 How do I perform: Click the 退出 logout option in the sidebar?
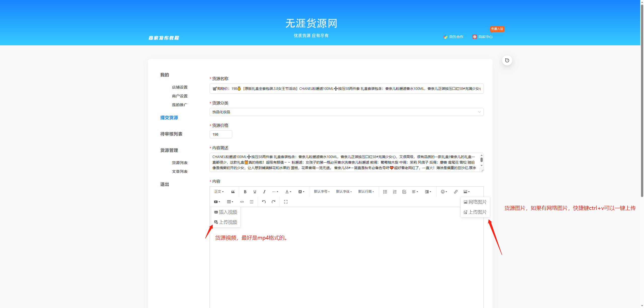click(x=164, y=184)
